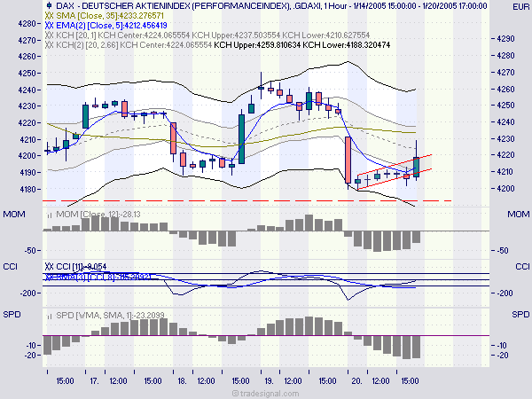Click the large red candle on the 20th
Image resolution: width=532 pixels, height=399 pixels.
(x=348, y=160)
